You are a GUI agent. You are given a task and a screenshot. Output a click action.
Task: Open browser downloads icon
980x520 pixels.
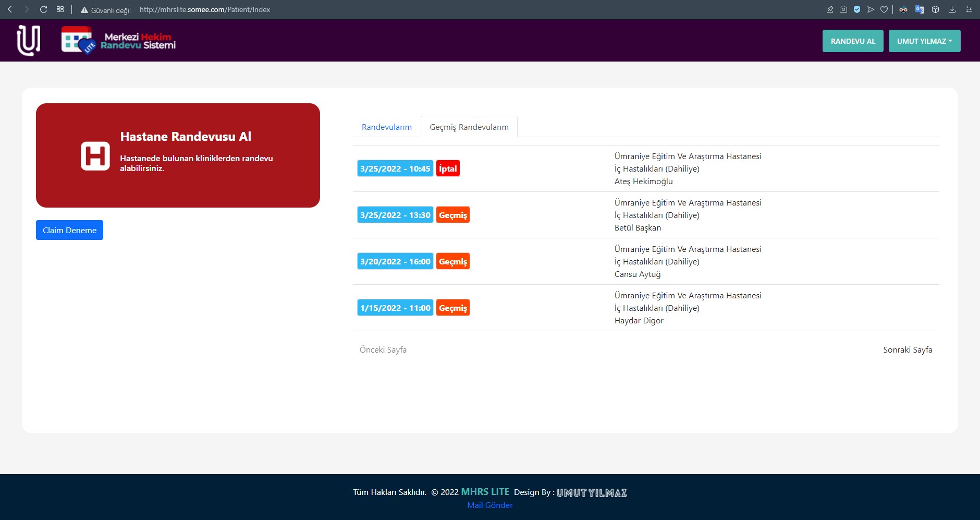(952, 9)
